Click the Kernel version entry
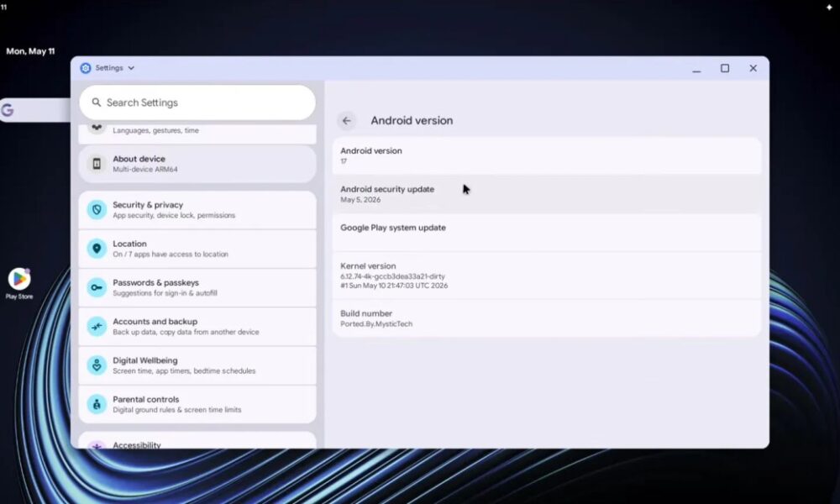 tap(547, 276)
